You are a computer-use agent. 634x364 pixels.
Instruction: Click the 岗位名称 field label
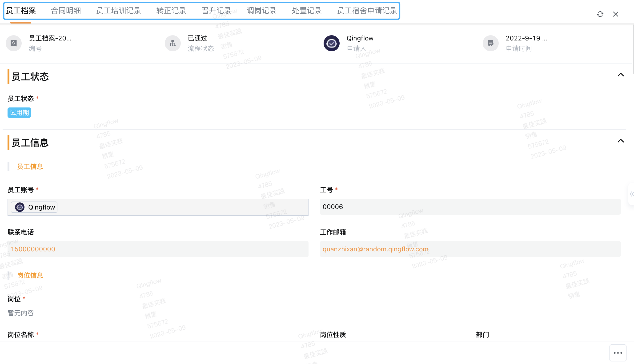click(x=21, y=335)
